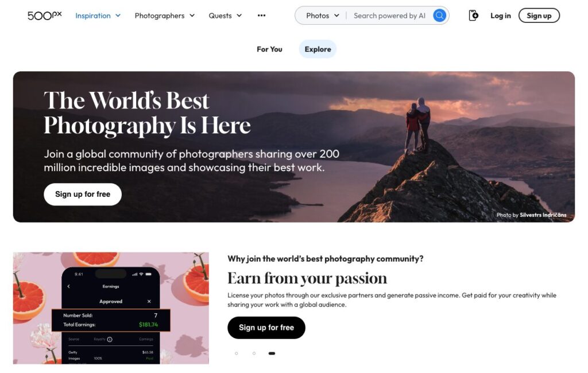Open the three-dots more menu
The width and height of the screenshot is (588, 373).
click(261, 15)
